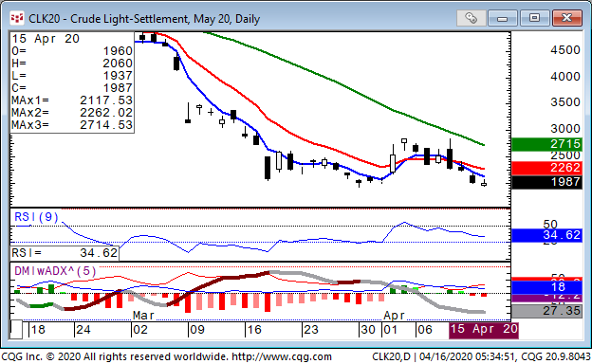Image resolution: width=592 pixels, height=364 pixels.
Task: Click the RSI= 34.62 value box
Action: [x=65, y=253]
